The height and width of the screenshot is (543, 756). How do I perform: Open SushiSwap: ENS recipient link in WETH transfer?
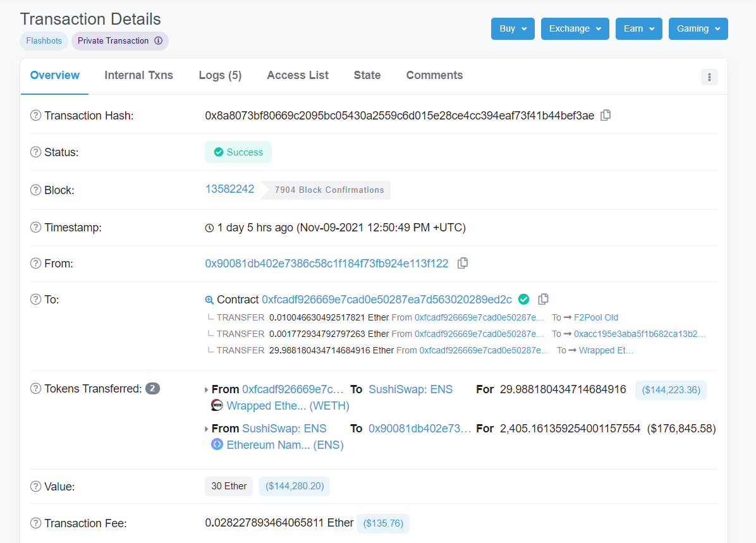tap(410, 389)
